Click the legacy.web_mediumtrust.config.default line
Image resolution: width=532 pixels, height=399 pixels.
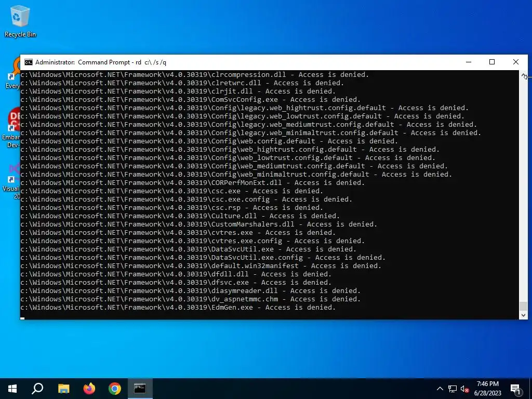(249, 125)
